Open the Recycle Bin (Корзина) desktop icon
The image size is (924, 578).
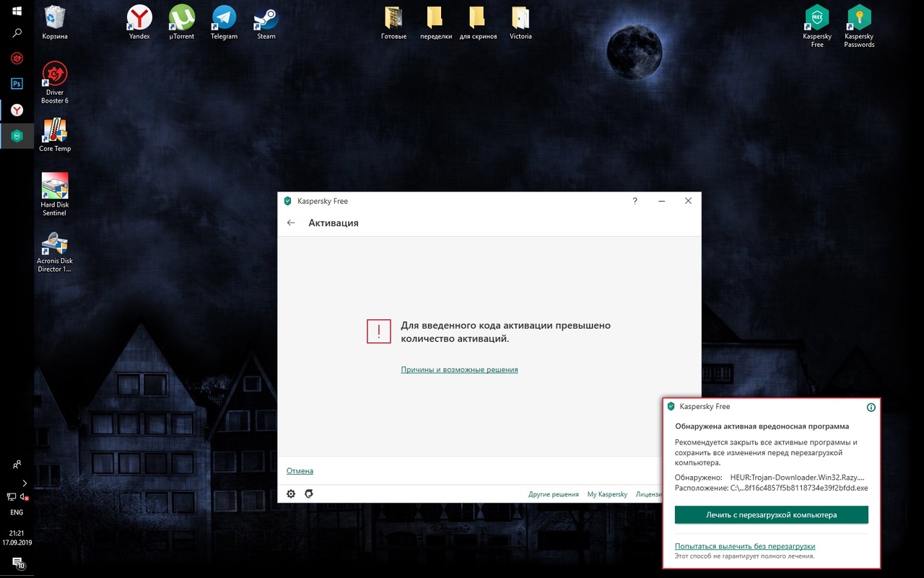click(55, 22)
